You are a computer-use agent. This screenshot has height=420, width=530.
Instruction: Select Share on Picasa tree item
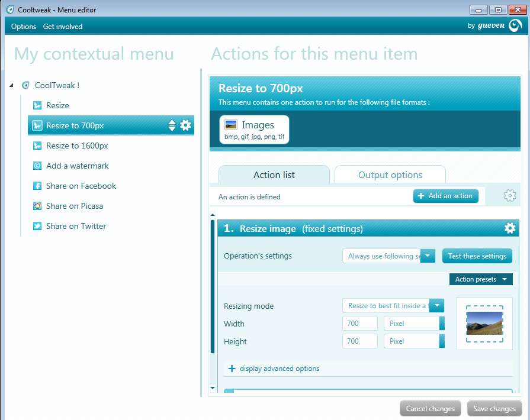click(75, 206)
